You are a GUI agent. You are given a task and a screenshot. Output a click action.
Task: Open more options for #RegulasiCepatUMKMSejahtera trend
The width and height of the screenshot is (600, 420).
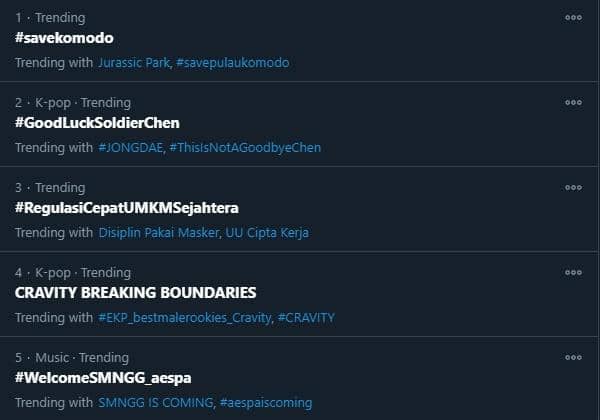point(573,188)
